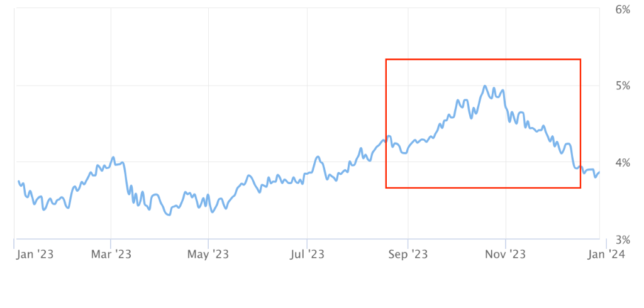
Task: Select the Jul '23 axis label
Action: click(x=307, y=255)
